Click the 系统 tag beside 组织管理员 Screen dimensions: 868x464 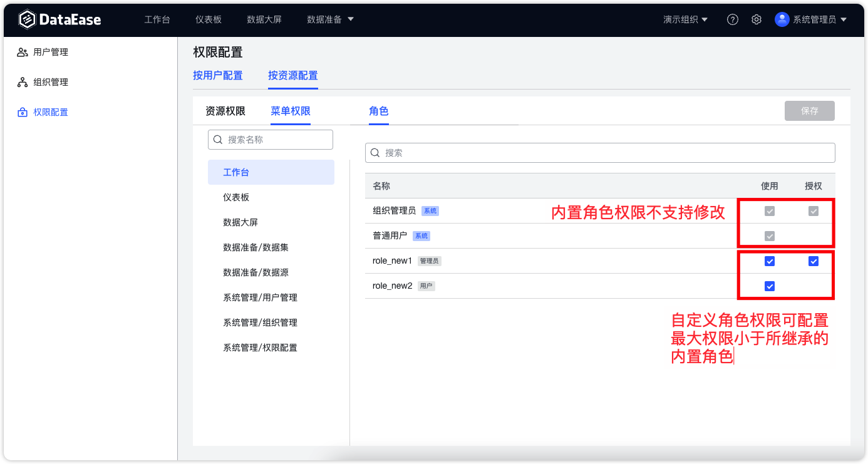point(430,211)
